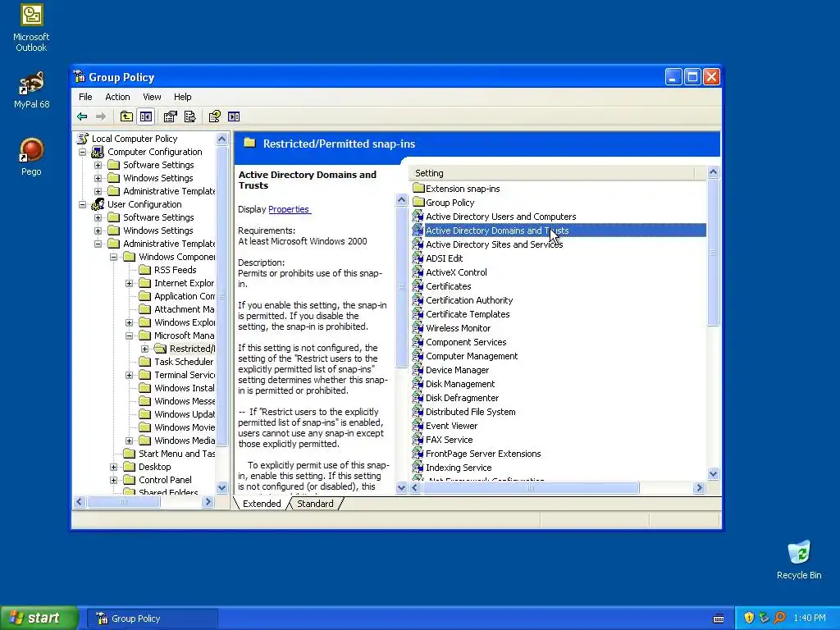Click the Extension snap-ins folder icon
The width and height of the screenshot is (840, 630).
[x=418, y=189]
